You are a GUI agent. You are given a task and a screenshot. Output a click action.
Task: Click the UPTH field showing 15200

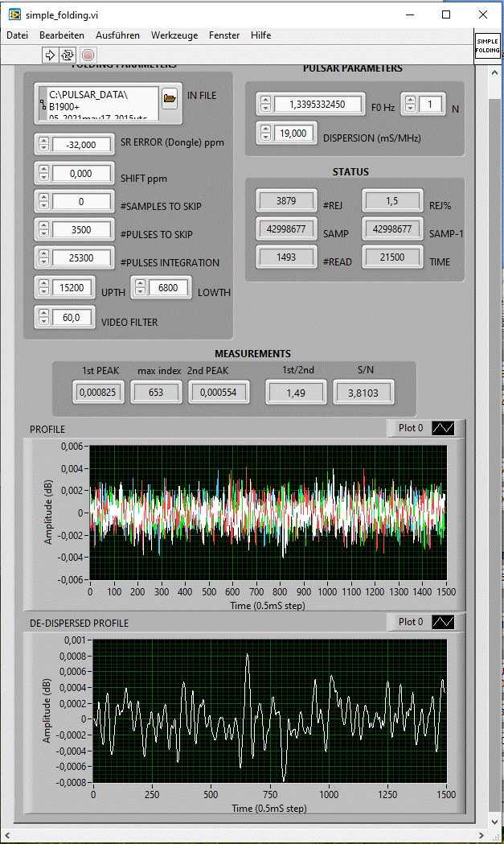[72, 287]
